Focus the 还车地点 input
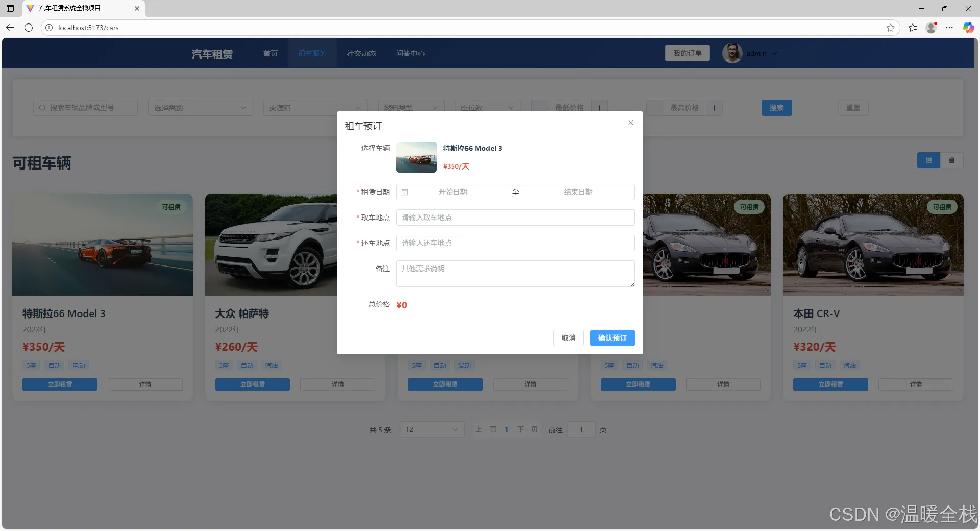The image size is (980, 531). click(515, 243)
